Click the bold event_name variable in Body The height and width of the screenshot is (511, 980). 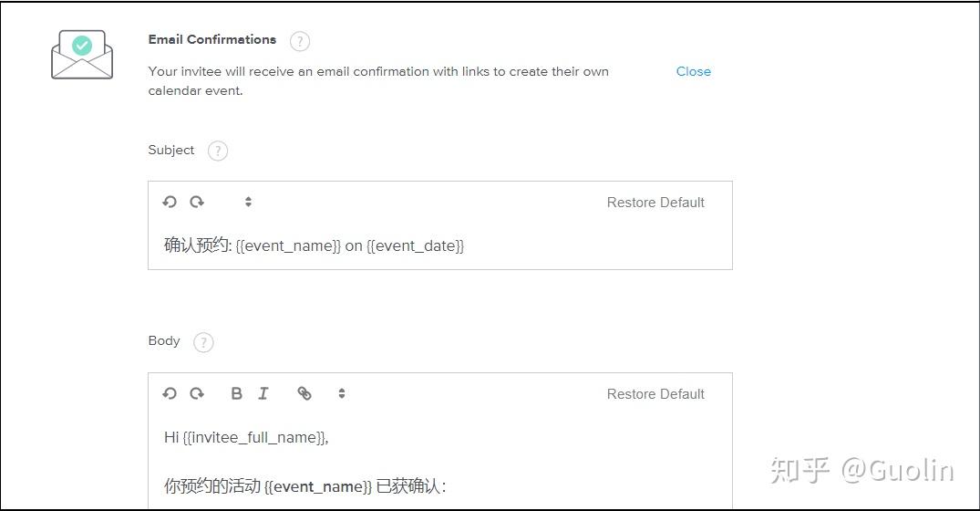[318, 487]
